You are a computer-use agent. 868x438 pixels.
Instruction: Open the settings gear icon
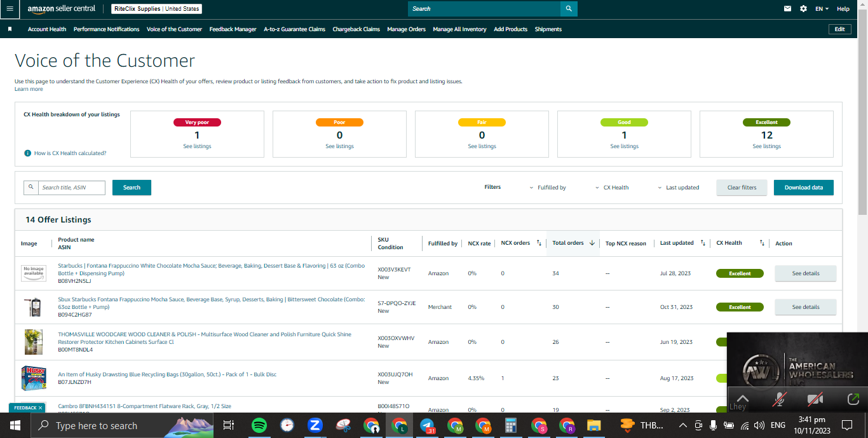(x=803, y=9)
